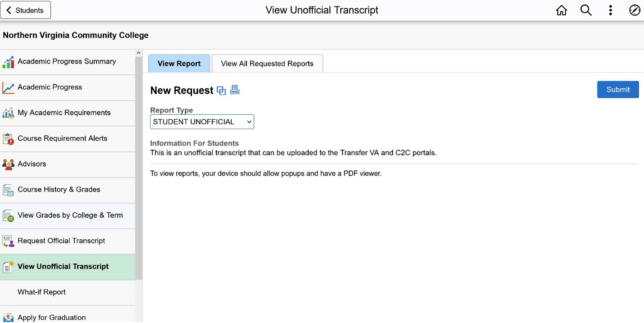Click the Course History & Grades icon
This screenshot has width=644, height=323.
pos(8,190)
